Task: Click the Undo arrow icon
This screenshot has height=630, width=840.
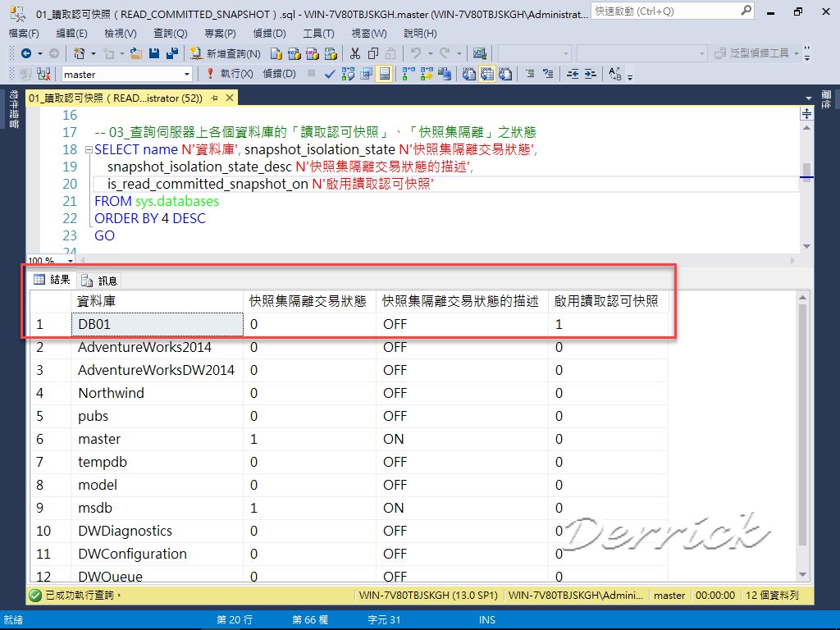Action: coord(415,53)
